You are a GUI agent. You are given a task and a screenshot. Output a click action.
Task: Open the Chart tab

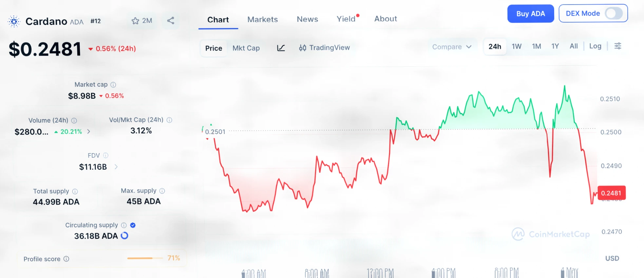pos(218,20)
